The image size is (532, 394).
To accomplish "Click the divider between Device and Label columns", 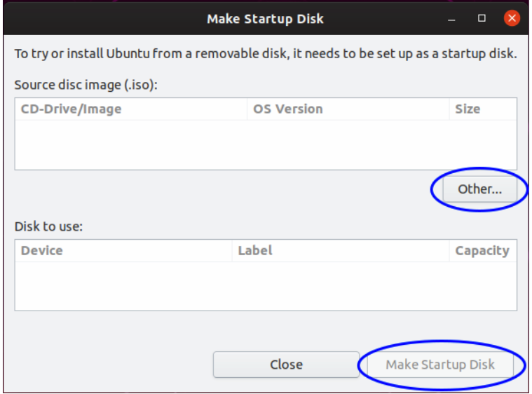I will 232,250.
